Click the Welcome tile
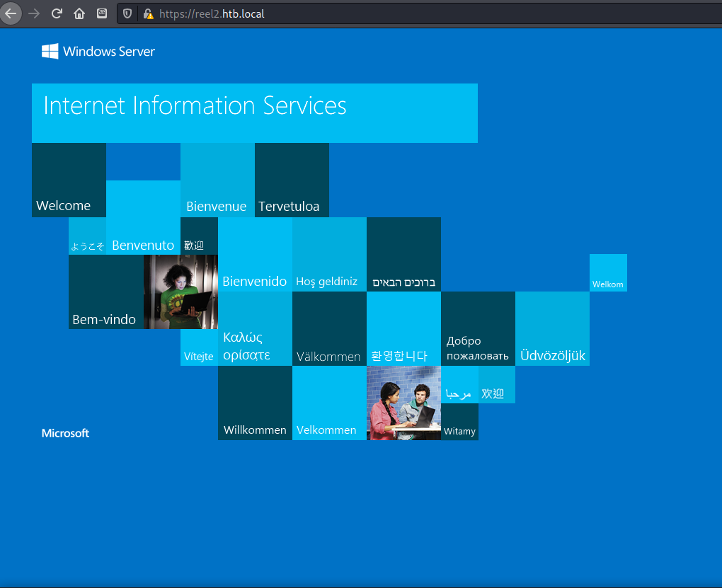Image resolution: width=722 pixels, height=588 pixels. [x=69, y=180]
